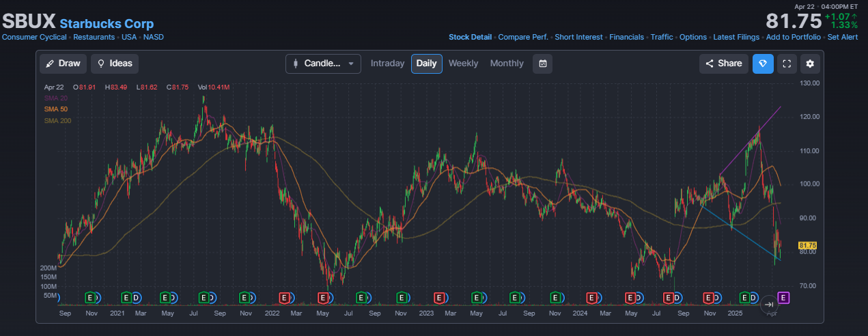868x336 pixels.
Task: Jump to latest bar arrow icon
Action: point(768,305)
